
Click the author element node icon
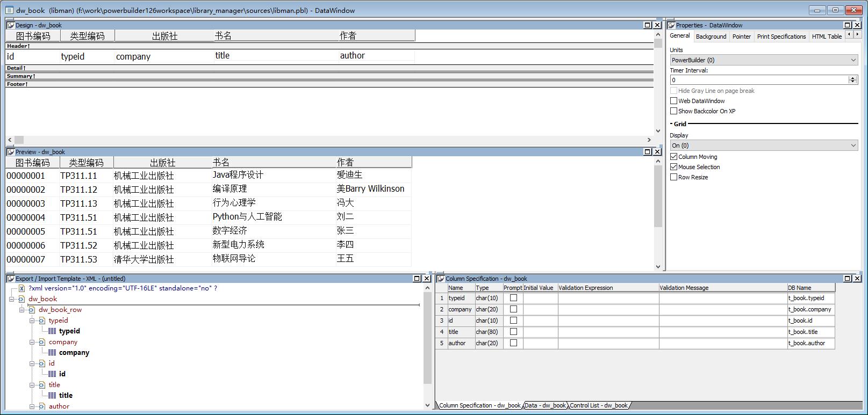tap(42, 406)
